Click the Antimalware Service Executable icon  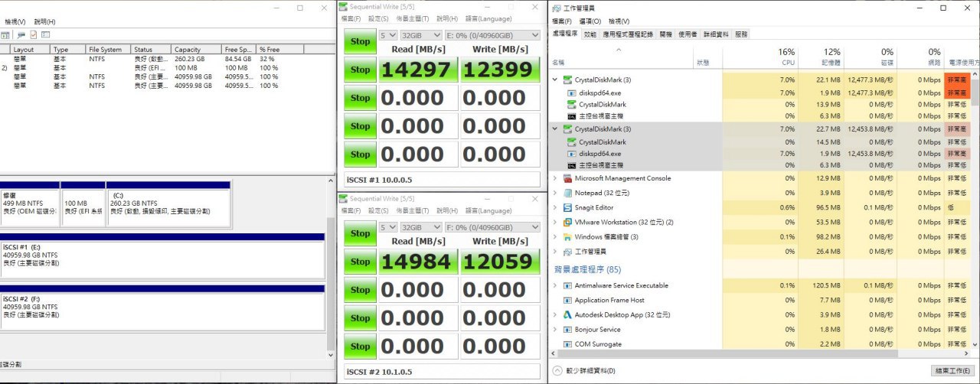point(567,285)
